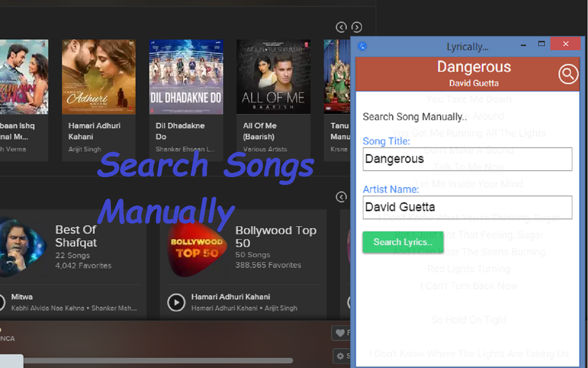Screen dimensions: 588x368
Task: Open the Zubaan Ishq album cover
Action: (x=24, y=77)
